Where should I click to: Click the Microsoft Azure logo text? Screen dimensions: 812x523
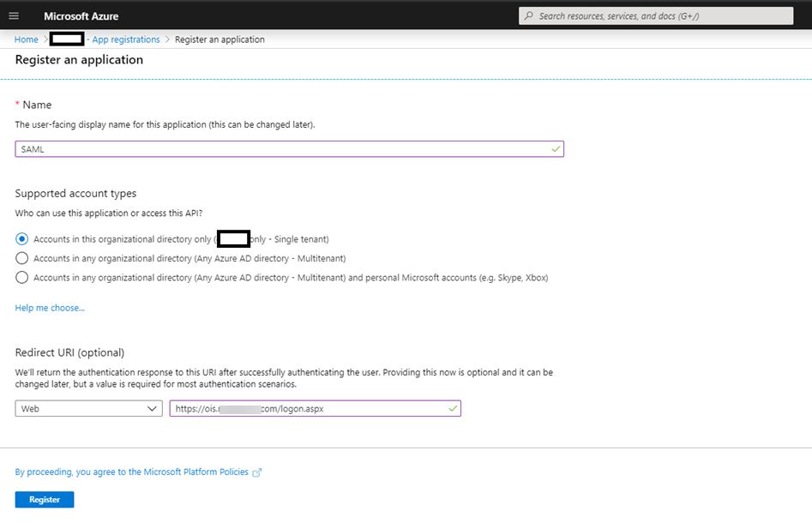coord(81,16)
